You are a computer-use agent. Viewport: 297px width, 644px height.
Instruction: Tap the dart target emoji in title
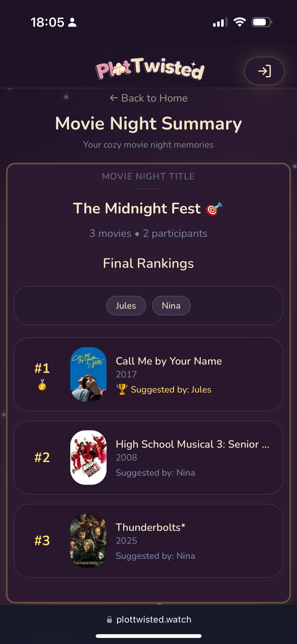[x=214, y=209]
